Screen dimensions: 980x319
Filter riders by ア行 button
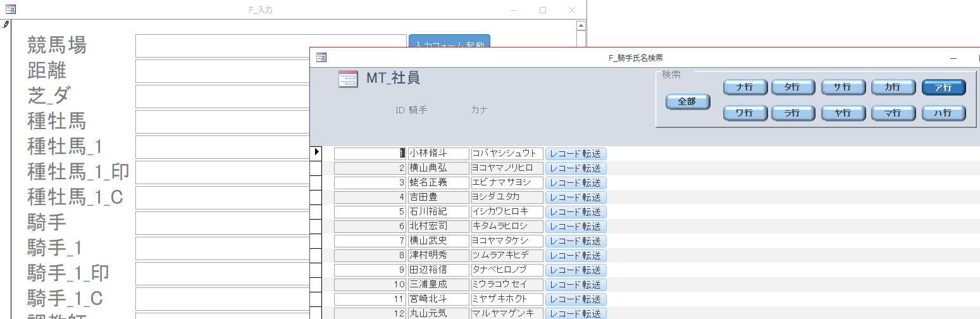coord(943,87)
